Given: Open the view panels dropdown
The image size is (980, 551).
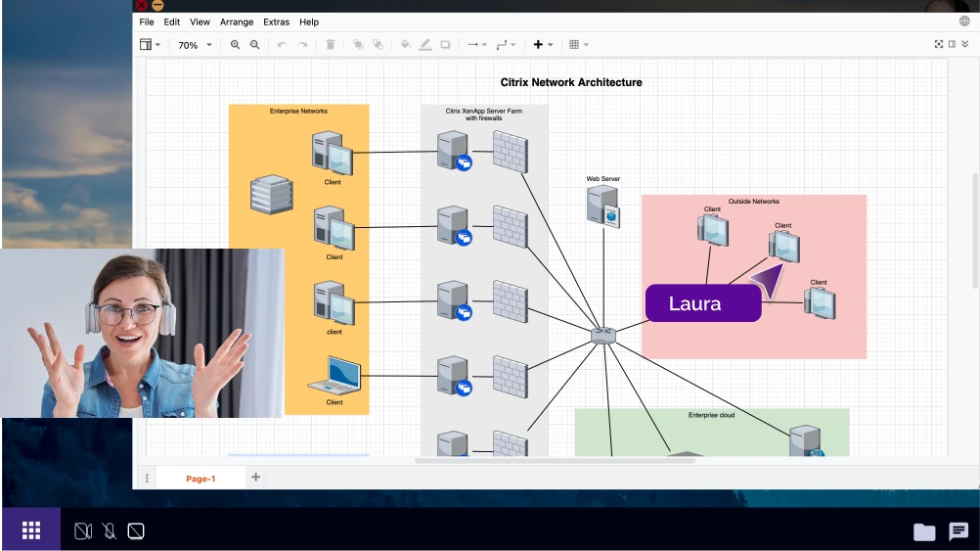Looking at the screenshot, I should pos(150,44).
